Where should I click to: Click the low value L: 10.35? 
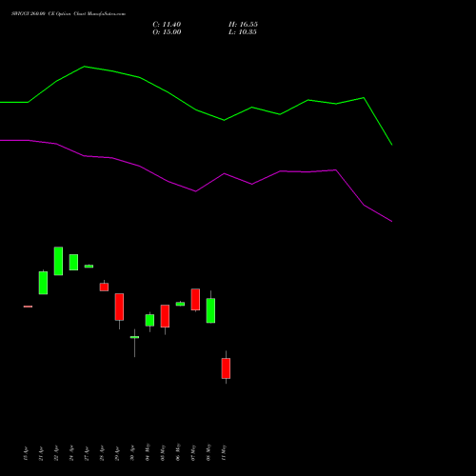click(x=243, y=32)
